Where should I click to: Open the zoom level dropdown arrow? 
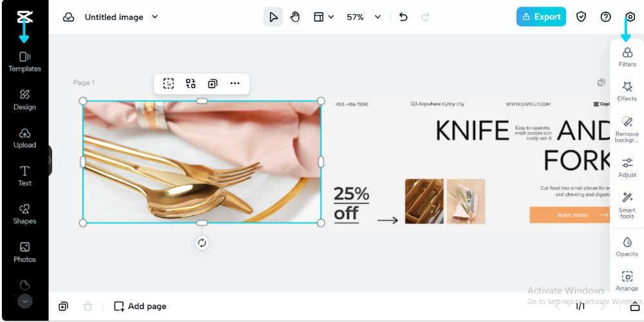click(378, 17)
